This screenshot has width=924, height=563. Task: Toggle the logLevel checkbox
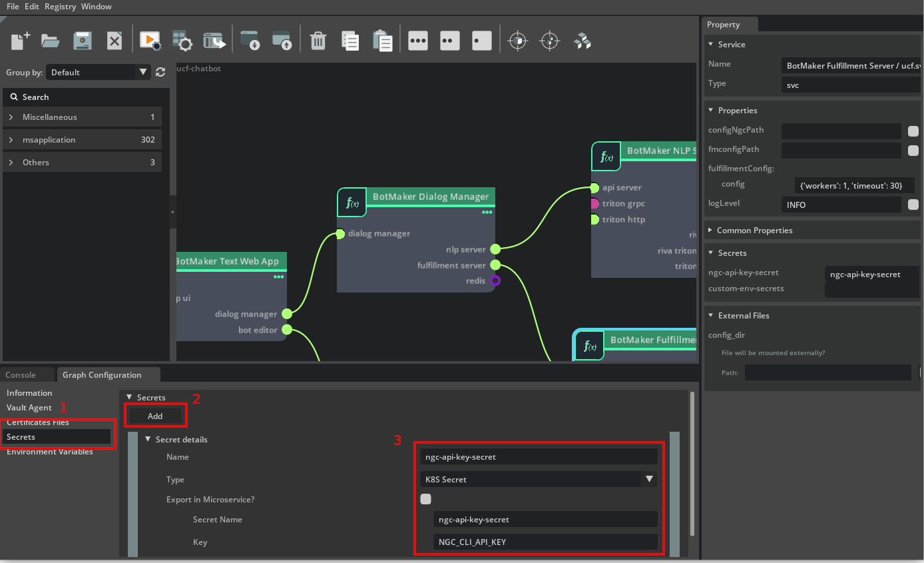pos(913,205)
